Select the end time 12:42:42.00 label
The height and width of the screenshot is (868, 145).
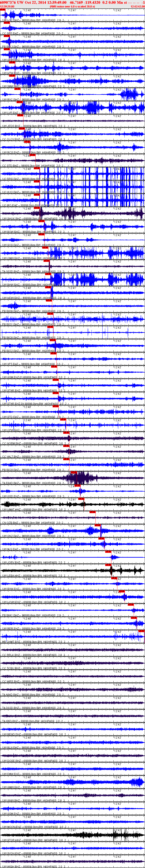tap(137, 6)
